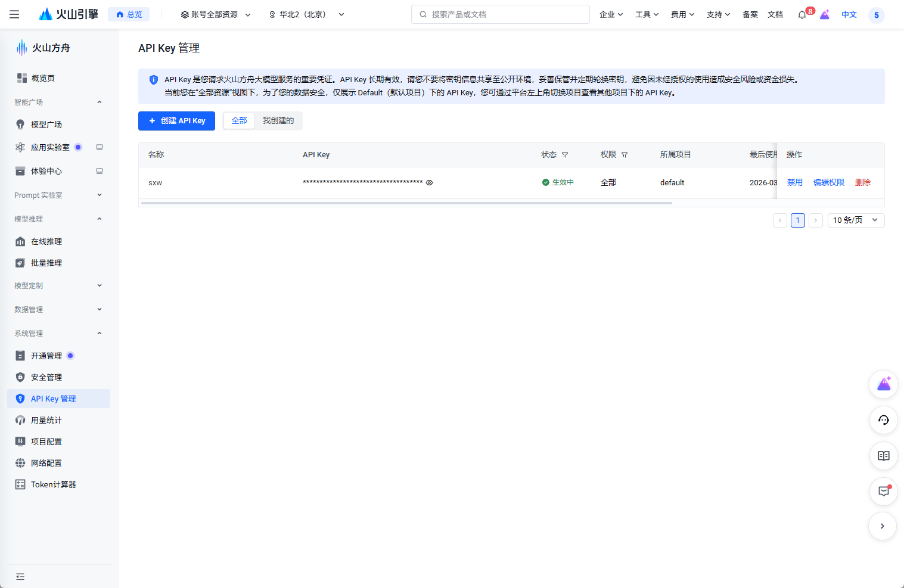The image size is (904, 588).
Task: Click the 创建 API Key button
Action: pyautogui.click(x=176, y=121)
